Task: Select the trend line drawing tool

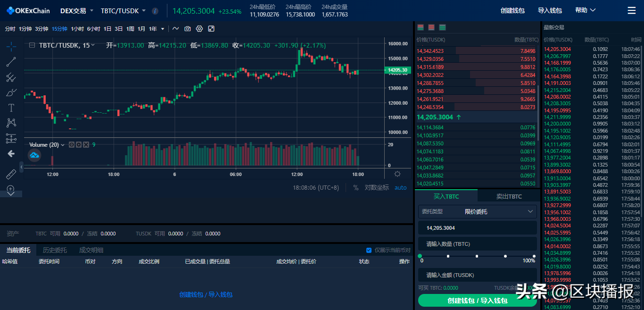Action: 11,61
